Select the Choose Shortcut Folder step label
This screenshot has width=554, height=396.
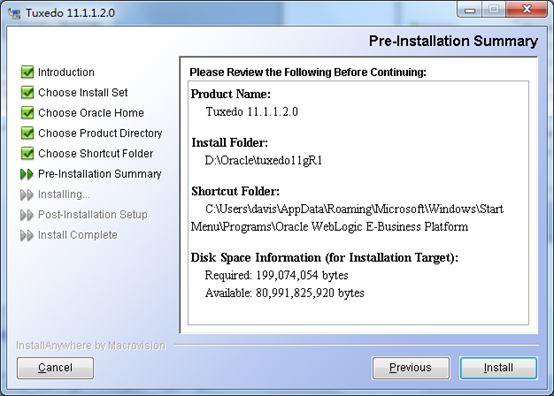[95, 154]
